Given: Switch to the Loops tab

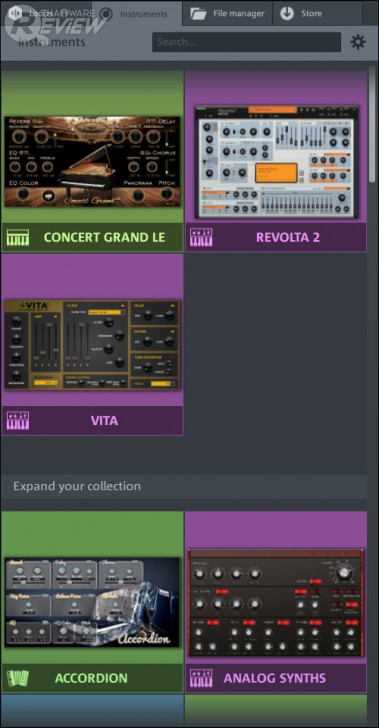Looking at the screenshot, I should 46,13.
